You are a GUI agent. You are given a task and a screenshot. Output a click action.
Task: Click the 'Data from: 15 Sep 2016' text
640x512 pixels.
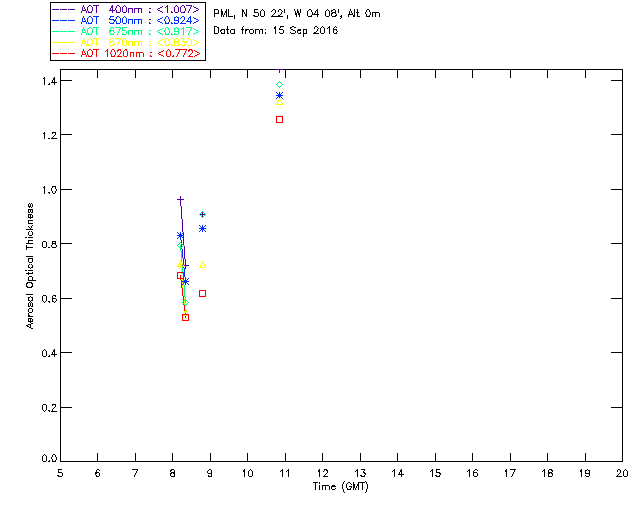tap(276, 31)
